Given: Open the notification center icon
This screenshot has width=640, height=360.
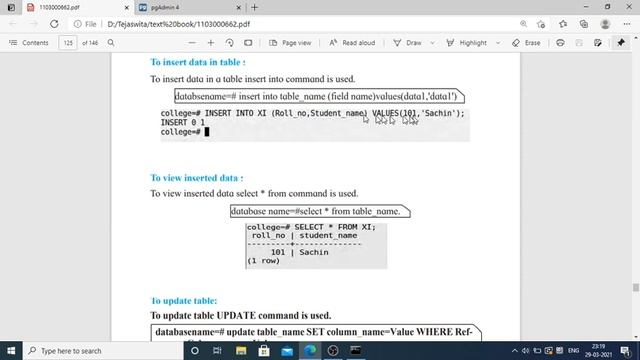Looking at the screenshot, I should (625, 351).
